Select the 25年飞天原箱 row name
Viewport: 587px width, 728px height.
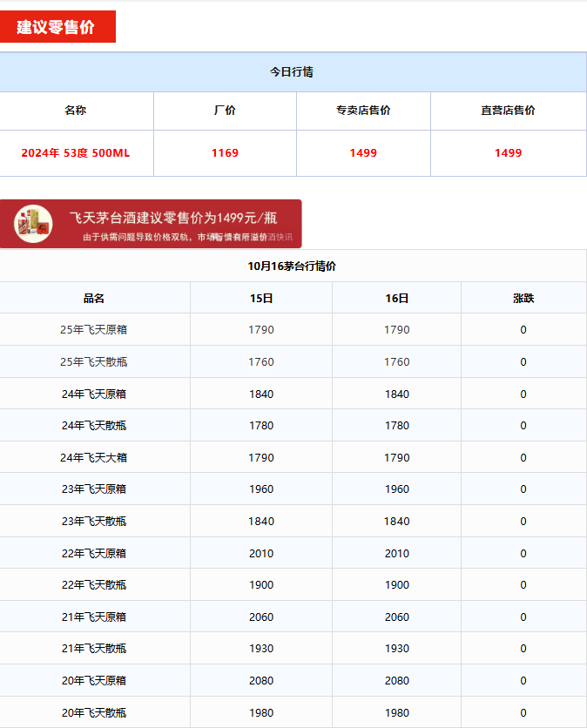click(94, 330)
